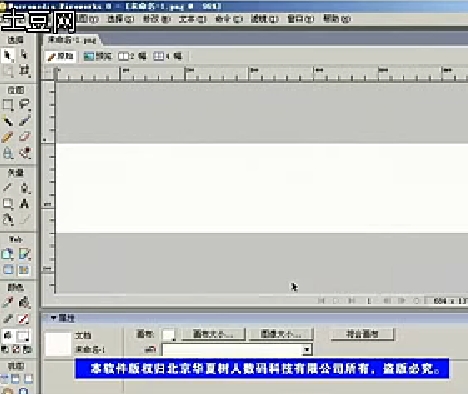Select the Line tool
Screen dimensions: 468x394
8,188
